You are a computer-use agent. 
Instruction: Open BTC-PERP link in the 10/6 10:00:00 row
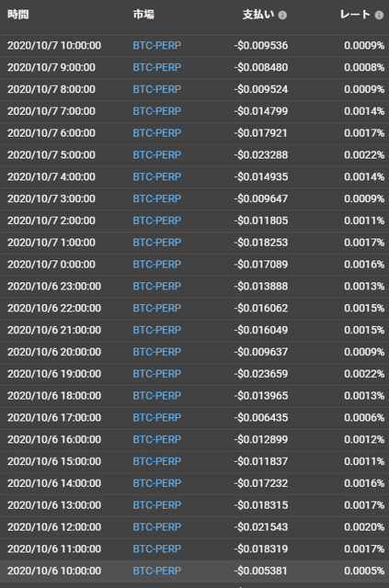coord(157,571)
